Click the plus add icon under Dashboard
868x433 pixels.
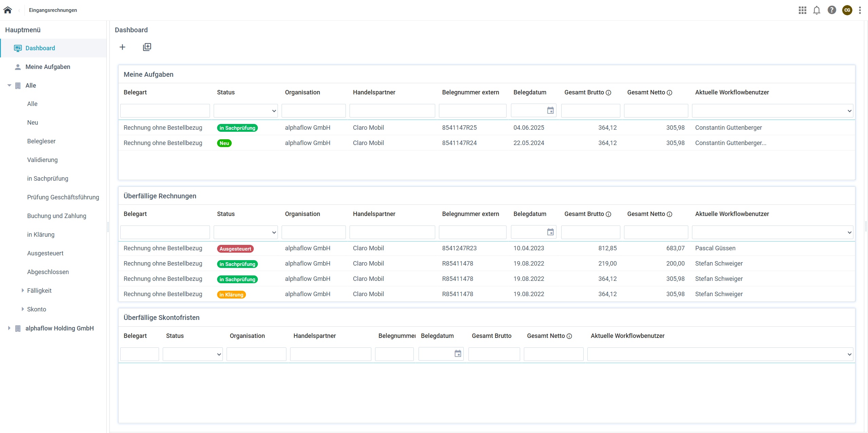[x=123, y=47]
